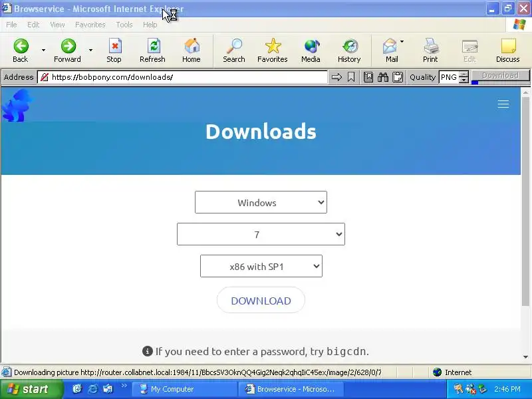Click the Windows flag throbber icon
This screenshot has width=532, height=399.
(x=519, y=25)
